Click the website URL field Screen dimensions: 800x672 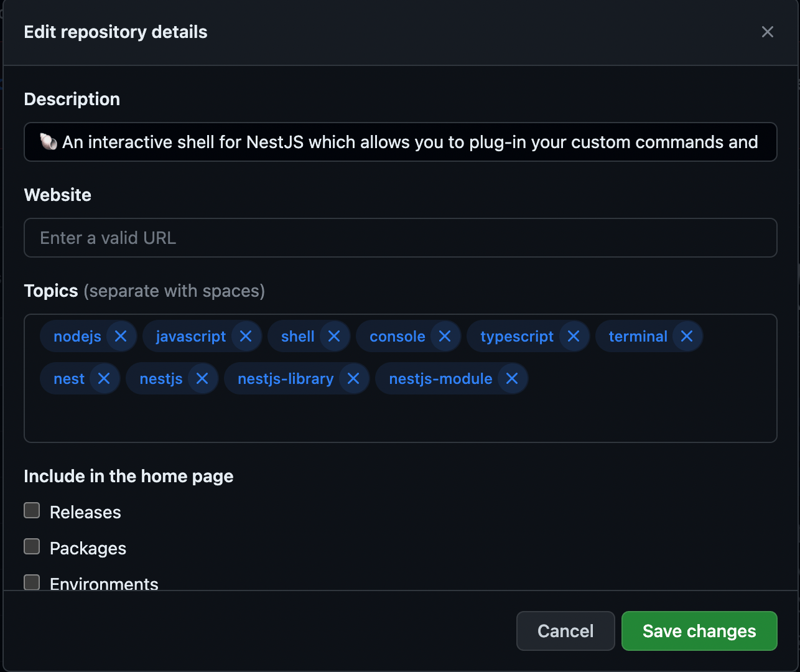click(x=401, y=238)
